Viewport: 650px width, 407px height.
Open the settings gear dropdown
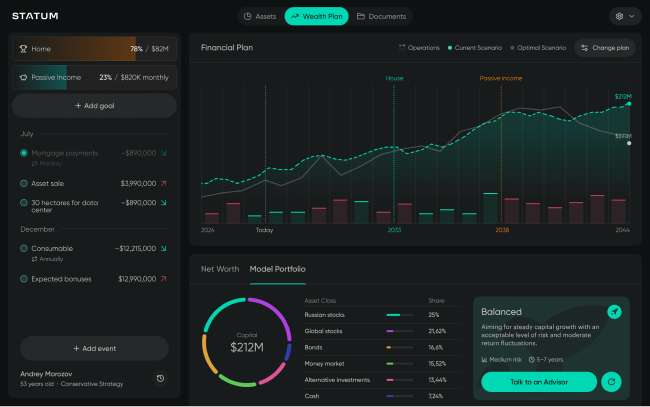pyautogui.click(x=624, y=16)
